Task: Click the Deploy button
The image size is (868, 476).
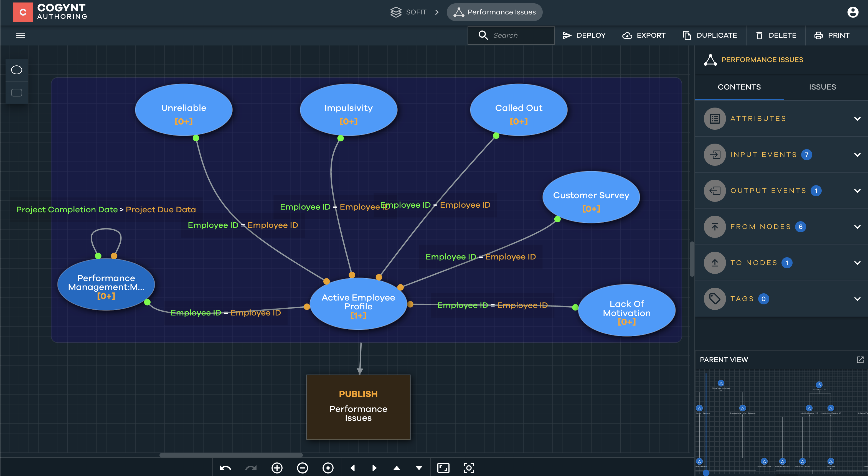Action: 584,35
